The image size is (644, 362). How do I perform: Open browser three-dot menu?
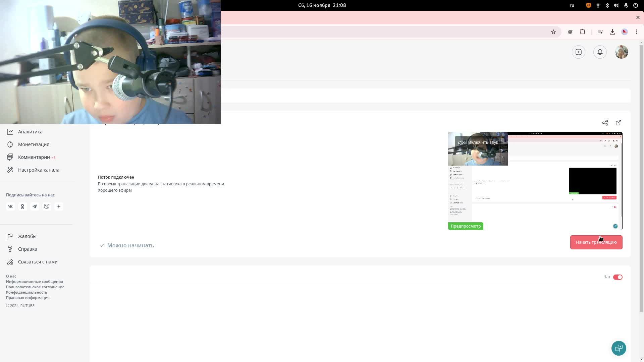(636, 32)
